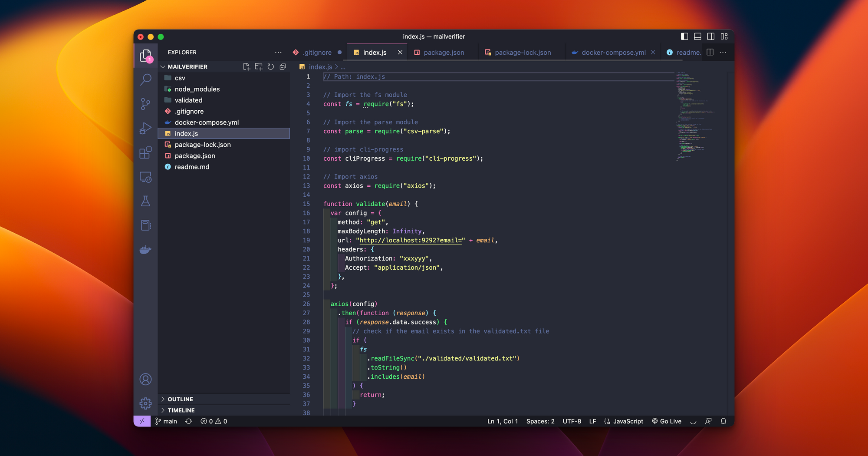Open the Testing flask icon

click(x=145, y=201)
